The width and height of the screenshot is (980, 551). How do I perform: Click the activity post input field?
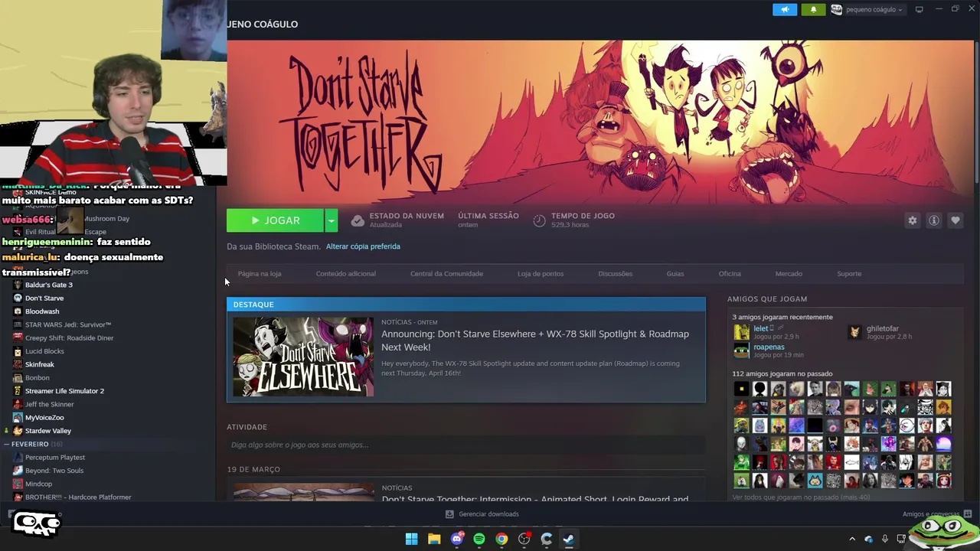pyautogui.click(x=465, y=445)
